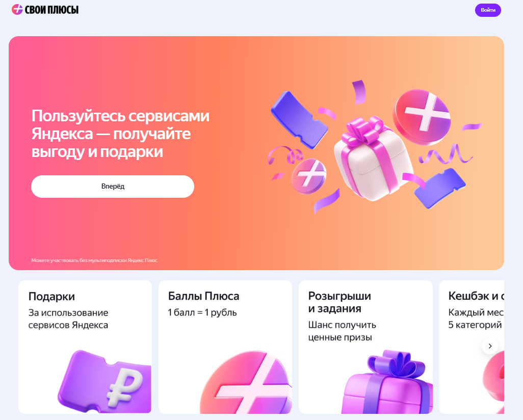Click the Войти login button
Viewport: 523px width, 420px height.
(x=488, y=10)
